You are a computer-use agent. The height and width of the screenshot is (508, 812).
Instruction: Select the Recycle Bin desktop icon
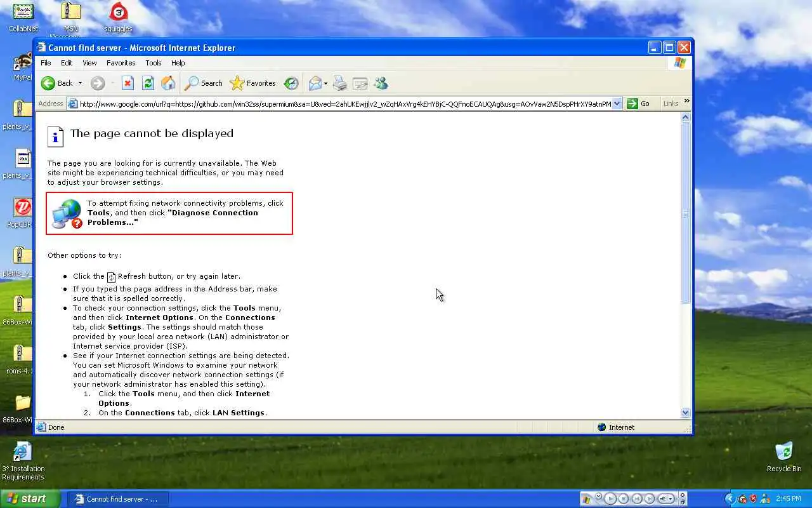click(784, 457)
